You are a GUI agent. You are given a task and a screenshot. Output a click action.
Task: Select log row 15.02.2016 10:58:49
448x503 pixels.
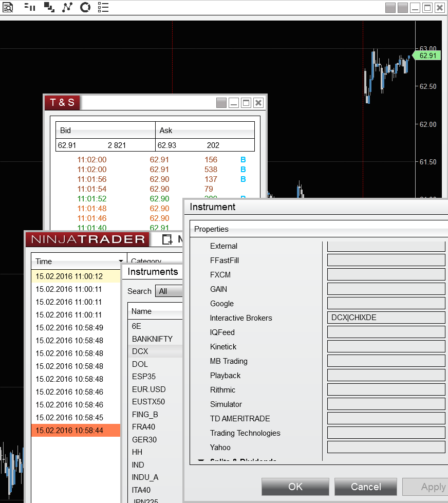76,327
